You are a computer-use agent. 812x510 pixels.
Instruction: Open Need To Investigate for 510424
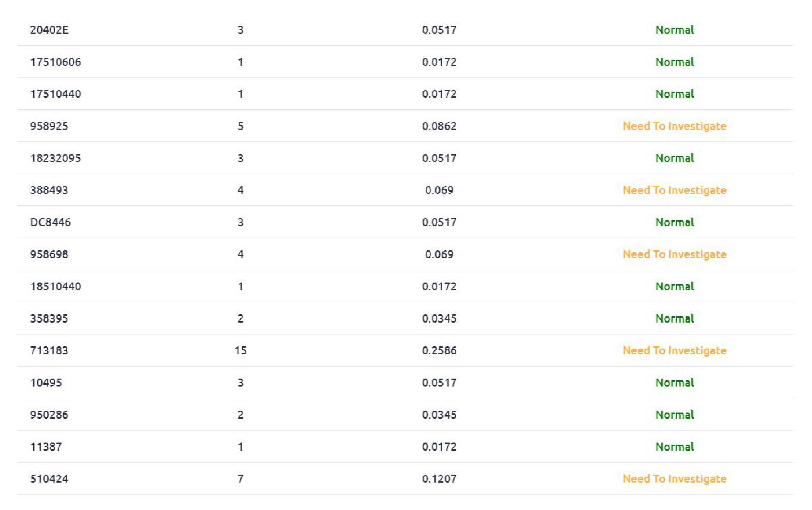[x=674, y=479]
